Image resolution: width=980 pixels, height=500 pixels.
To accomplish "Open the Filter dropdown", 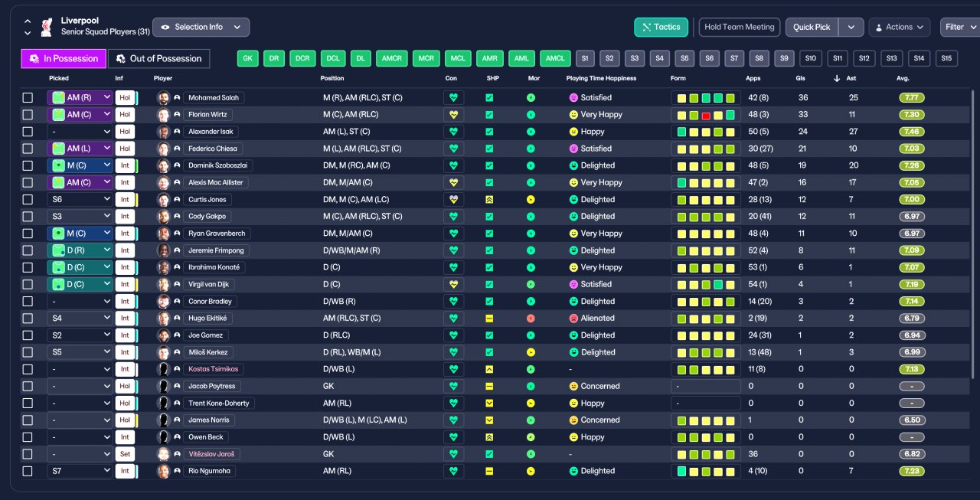I will (959, 28).
